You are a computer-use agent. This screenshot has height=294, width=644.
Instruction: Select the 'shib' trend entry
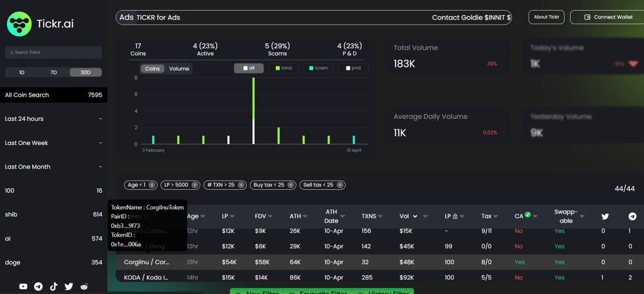tap(54, 215)
